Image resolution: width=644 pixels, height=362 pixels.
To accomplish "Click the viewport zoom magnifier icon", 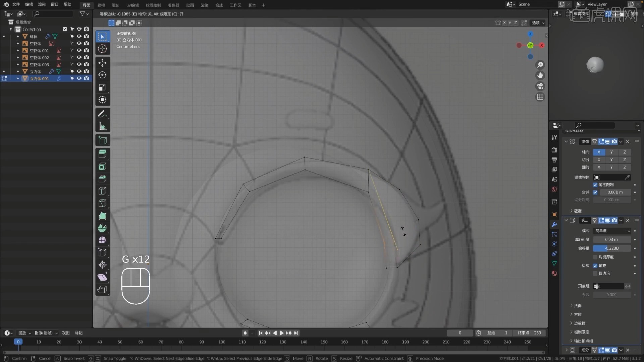I will [x=540, y=65].
